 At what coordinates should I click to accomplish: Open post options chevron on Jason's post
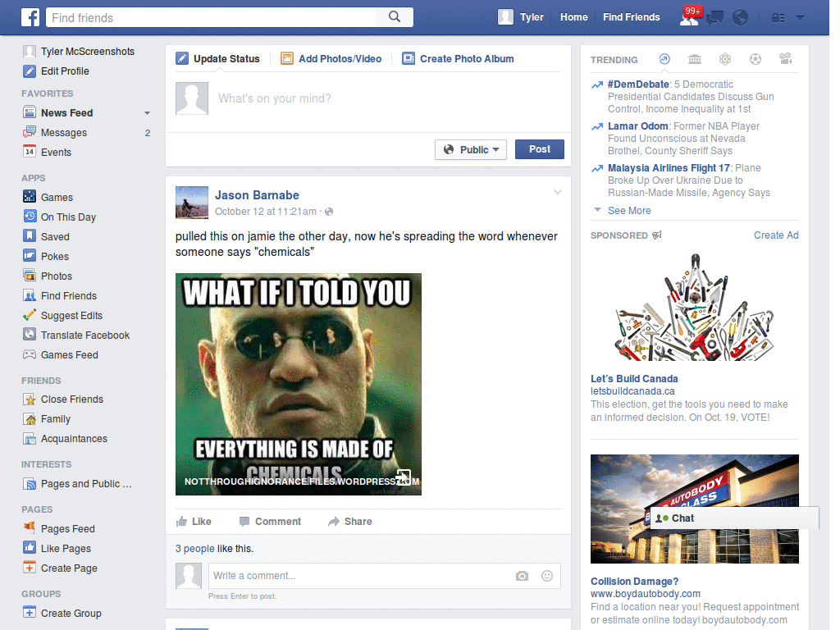point(558,192)
